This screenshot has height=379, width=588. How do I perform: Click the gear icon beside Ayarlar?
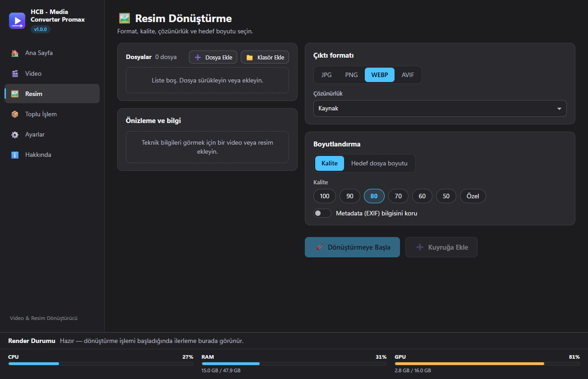15,135
